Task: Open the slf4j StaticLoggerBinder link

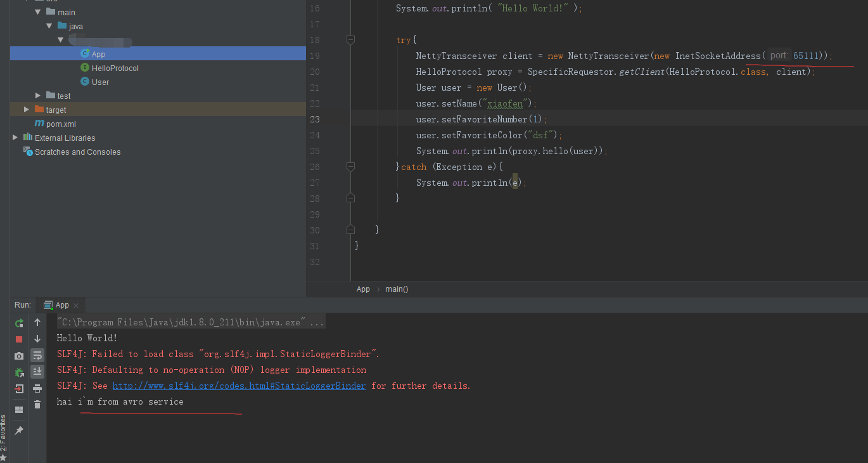Action: (x=239, y=386)
